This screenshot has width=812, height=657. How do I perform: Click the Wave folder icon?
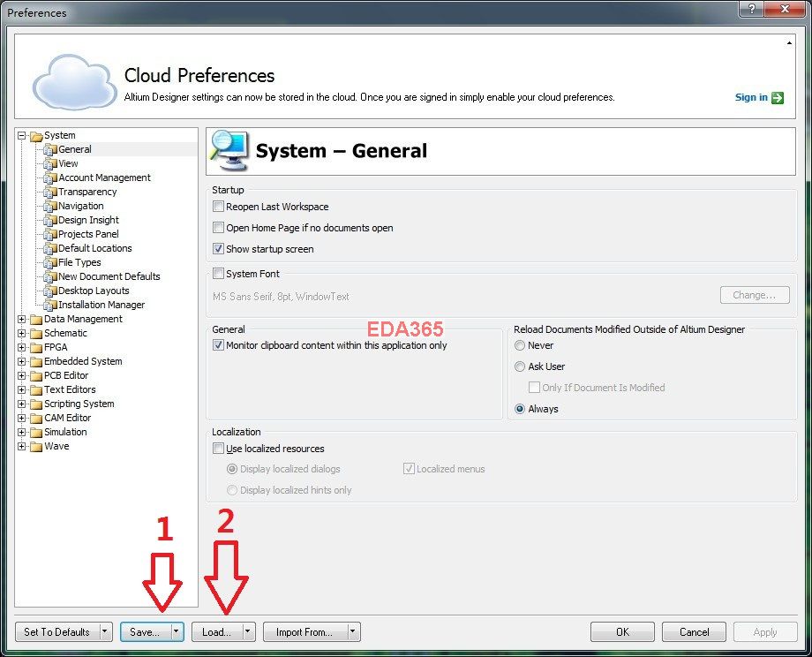pyautogui.click(x=36, y=447)
